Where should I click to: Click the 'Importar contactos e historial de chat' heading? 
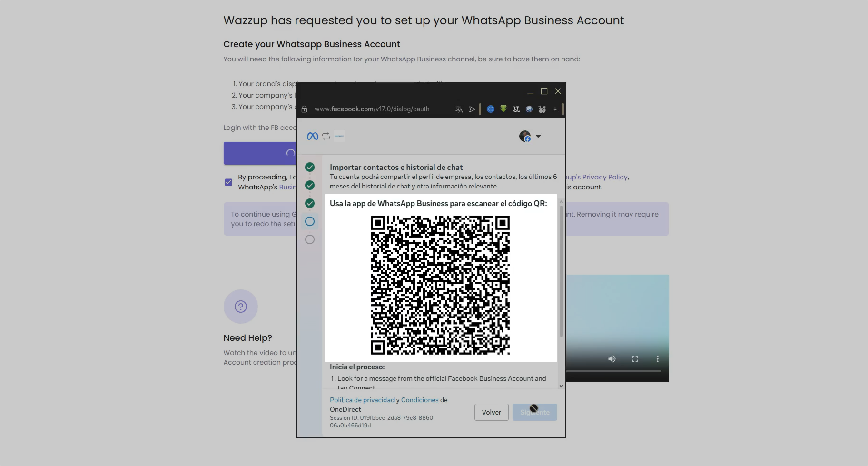pos(396,167)
